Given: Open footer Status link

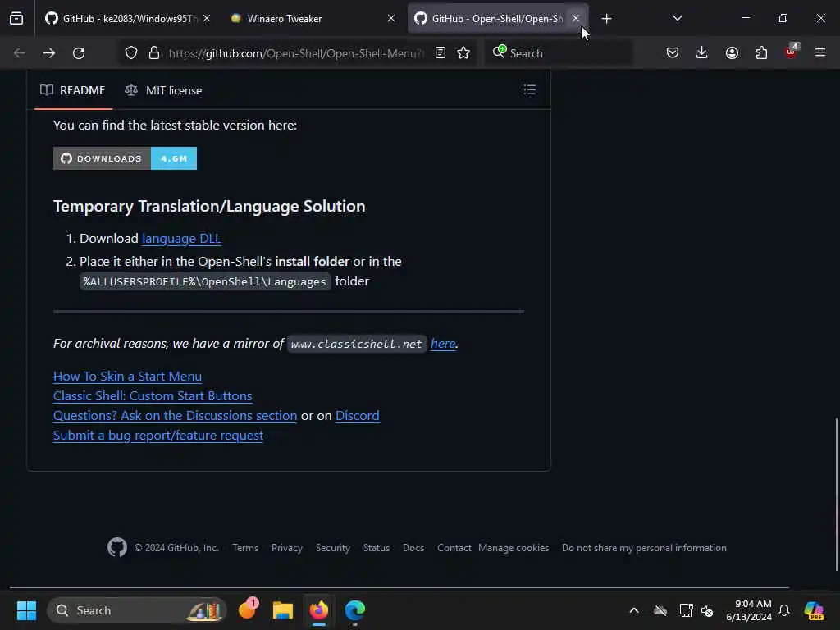Looking at the screenshot, I should [x=377, y=547].
